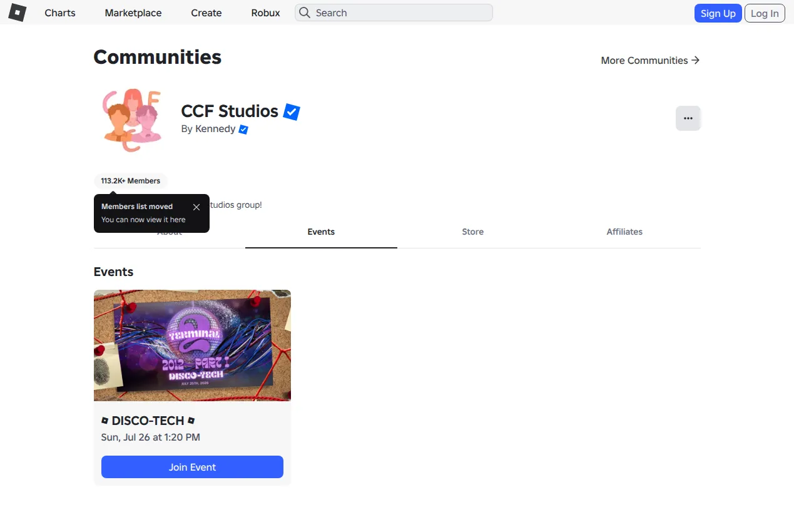Open the Charts menu item

coord(60,13)
